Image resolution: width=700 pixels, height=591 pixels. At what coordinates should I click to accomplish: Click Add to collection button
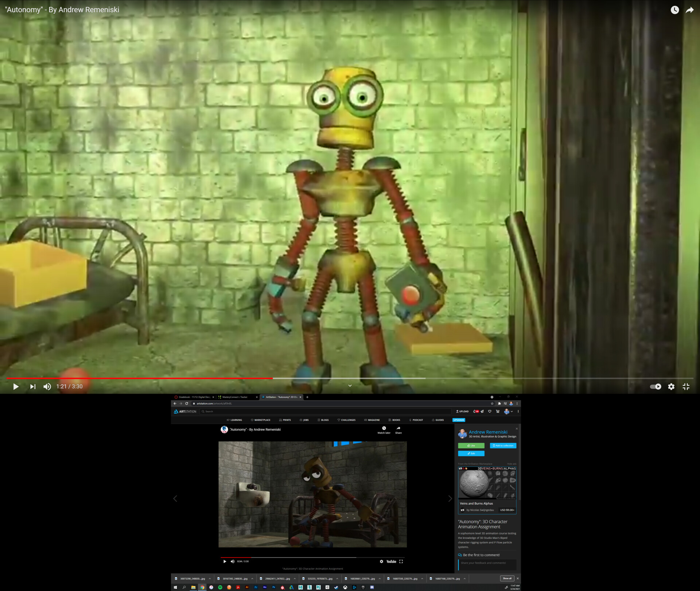coord(503,445)
